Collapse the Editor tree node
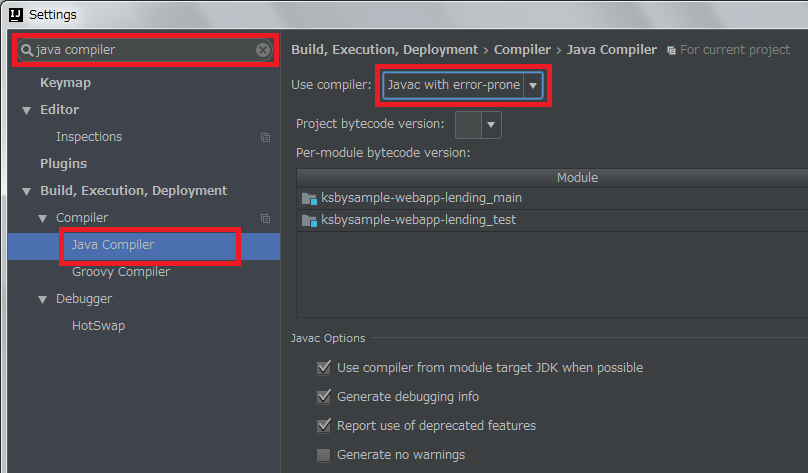This screenshot has width=808, height=473. pyautogui.click(x=27, y=110)
